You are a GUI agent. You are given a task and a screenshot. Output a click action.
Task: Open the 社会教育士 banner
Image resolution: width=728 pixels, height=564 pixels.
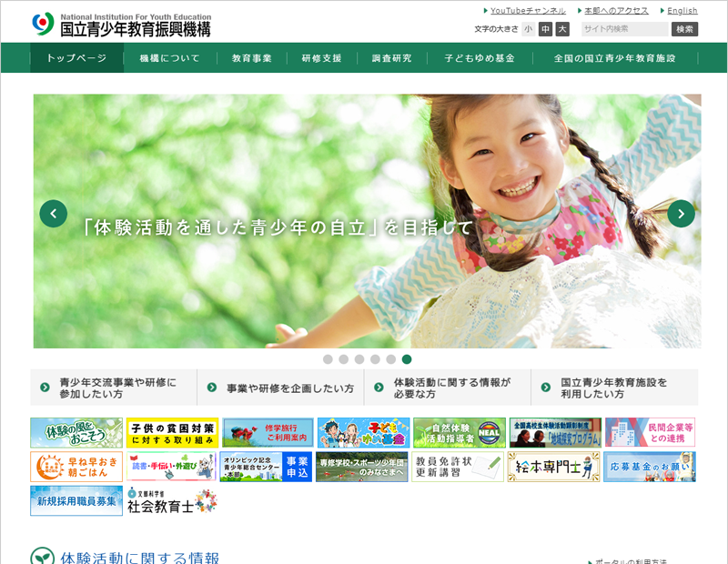[x=172, y=501]
